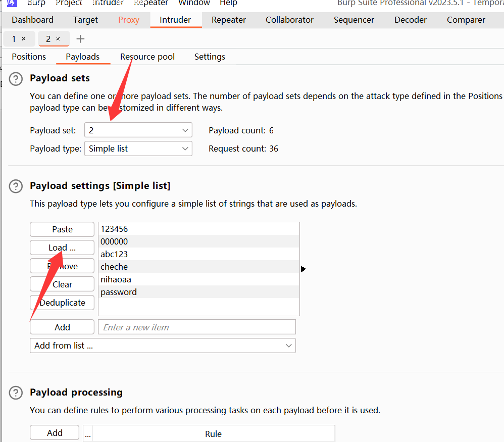Select payload entry 000000
Screen dimensions: 504x442
click(x=199, y=241)
